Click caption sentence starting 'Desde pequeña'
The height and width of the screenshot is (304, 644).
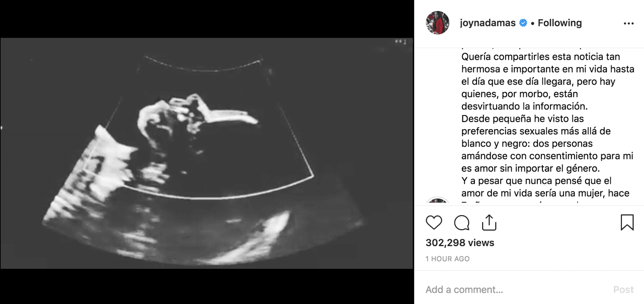click(x=540, y=144)
